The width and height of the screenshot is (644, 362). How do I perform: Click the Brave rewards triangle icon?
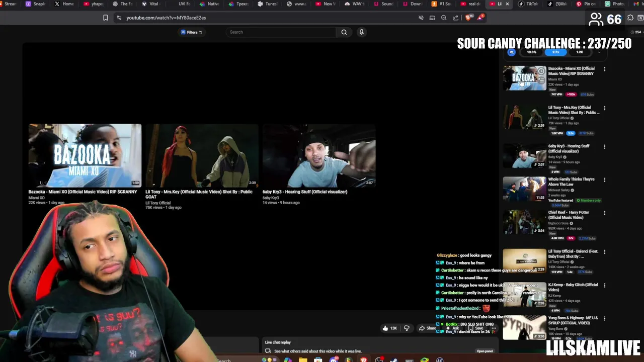(x=480, y=18)
